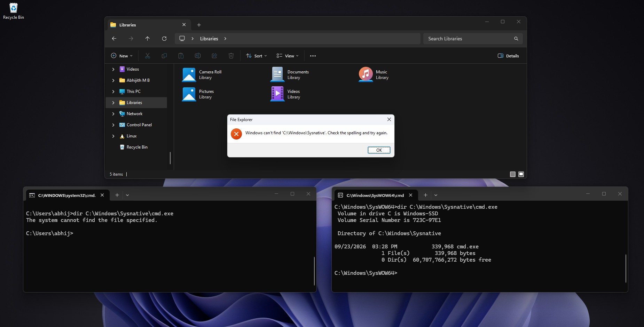Add a new File Explorer tab
Screen dimensions: 644x327
tap(199, 25)
